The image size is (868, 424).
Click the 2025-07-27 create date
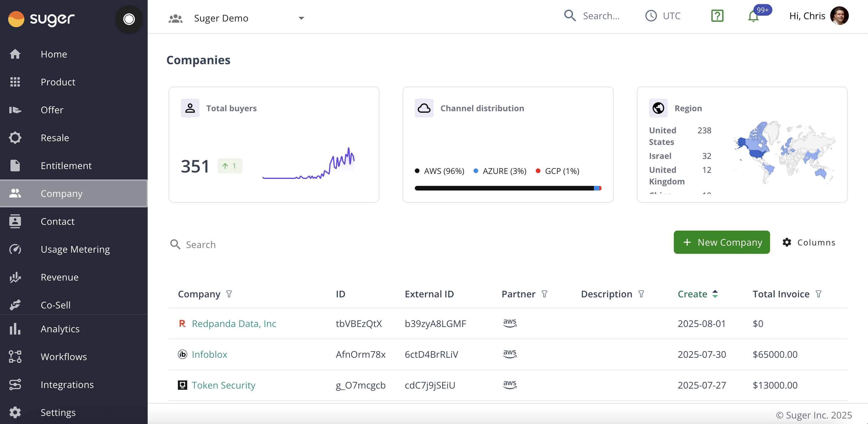pos(702,385)
